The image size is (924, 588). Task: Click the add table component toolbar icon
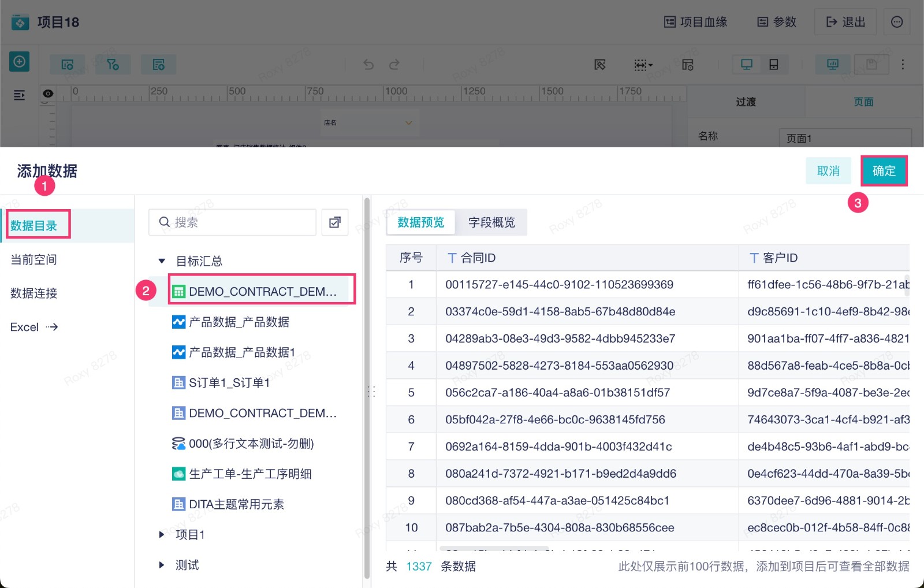click(158, 65)
